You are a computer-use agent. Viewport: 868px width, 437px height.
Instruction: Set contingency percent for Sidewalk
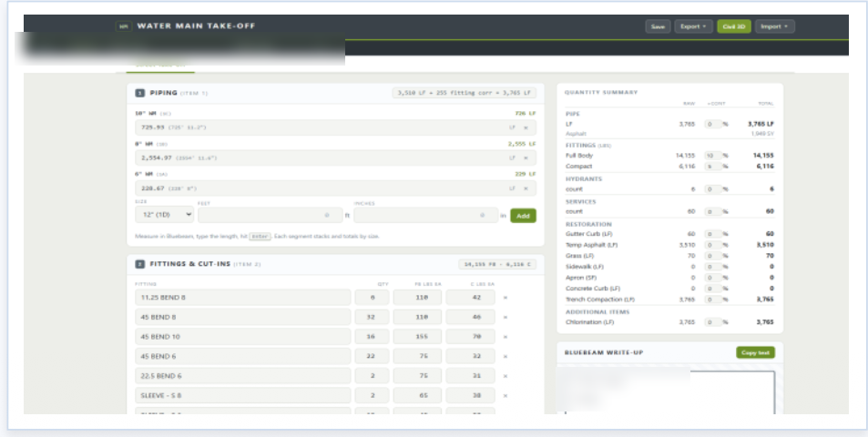(x=712, y=267)
